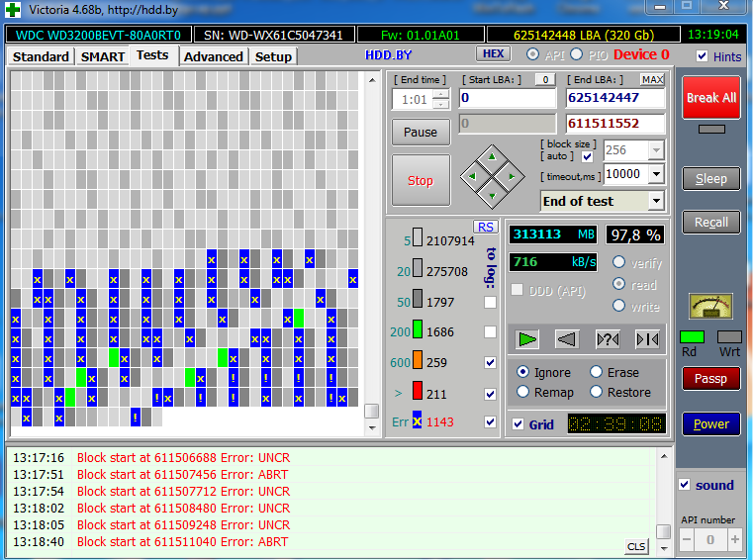Click the gray Wrt write indicator
Screen dimensions: 753x560
[729, 336]
